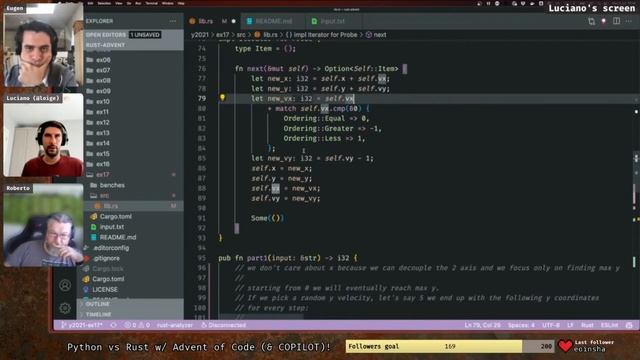The width and height of the screenshot is (640, 360).
Task: Open the errors and warnings count indicator
Action: (137, 325)
